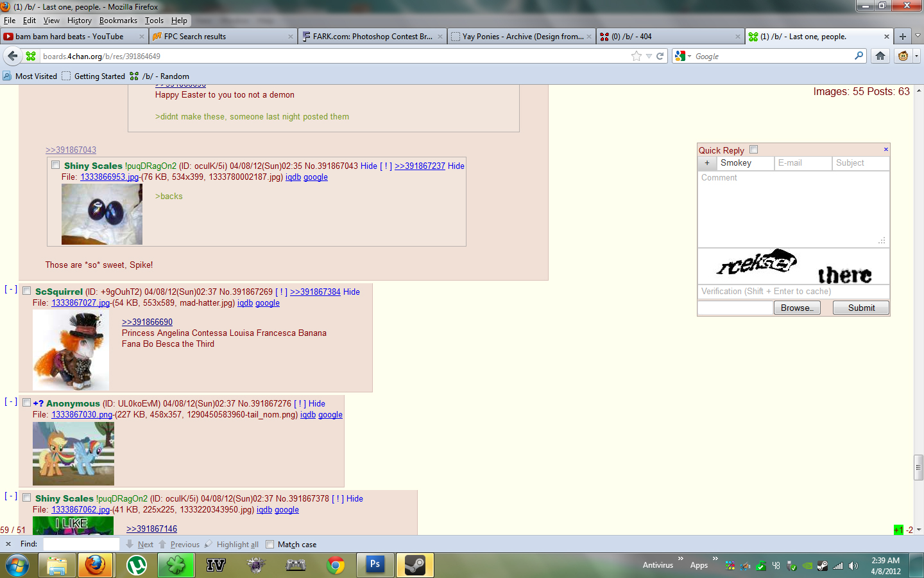Open the mad hatter pony thumbnail
Screen dimensions: 924x578
[71, 350]
